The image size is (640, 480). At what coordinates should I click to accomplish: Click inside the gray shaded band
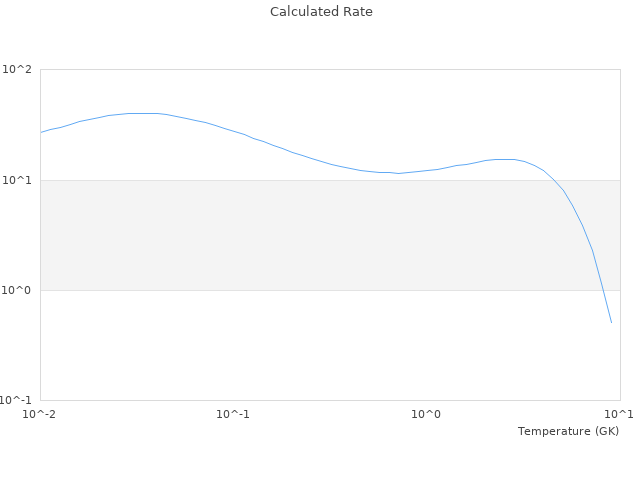tap(300, 235)
